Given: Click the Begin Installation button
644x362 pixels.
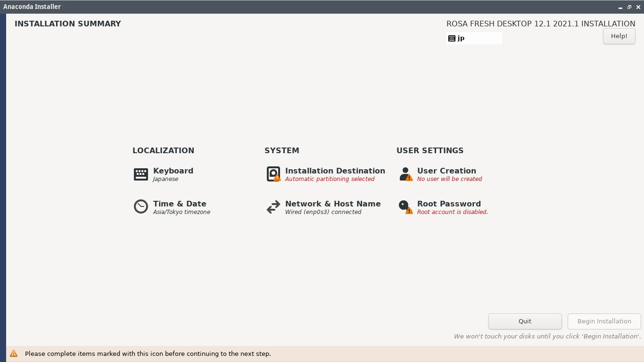Looking at the screenshot, I should coord(604,321).
